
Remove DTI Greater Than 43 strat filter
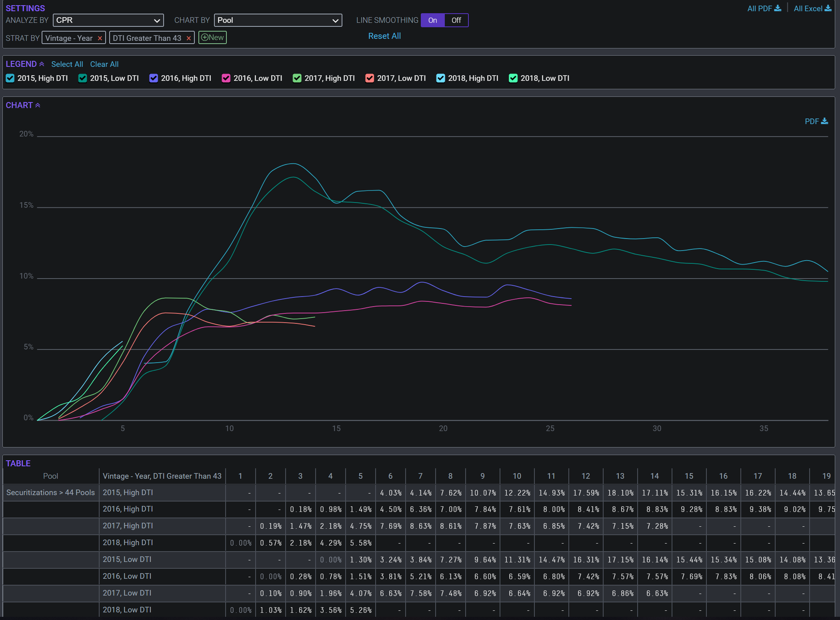189,38
